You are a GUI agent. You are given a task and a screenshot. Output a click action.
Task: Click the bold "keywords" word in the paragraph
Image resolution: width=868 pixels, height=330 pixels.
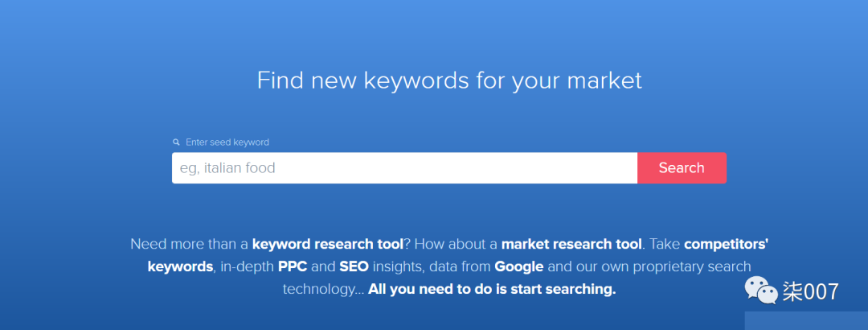pyautogui.click(x=181, y=266)
